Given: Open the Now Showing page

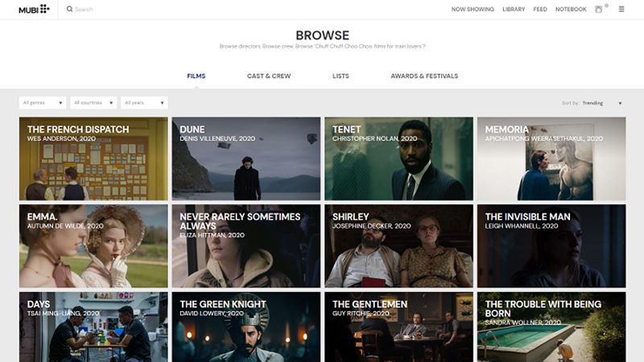Looking at the screenshot, I should pos(473,9).
